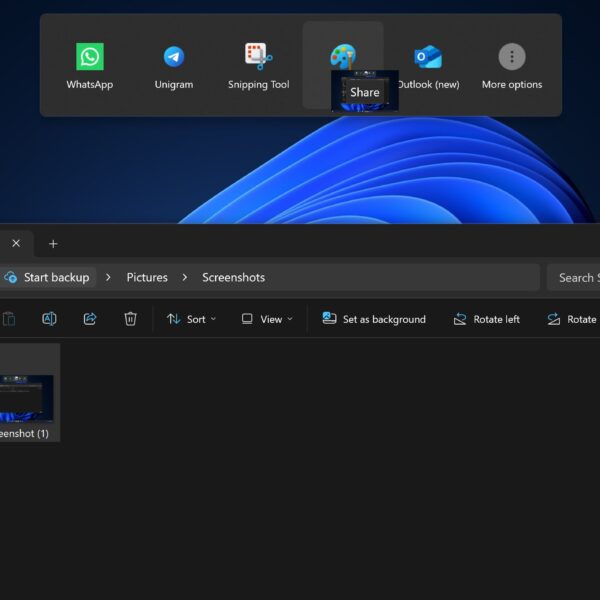Choose Unigram in the share bar
Screen dimensions: 600x600
[174, 66]
